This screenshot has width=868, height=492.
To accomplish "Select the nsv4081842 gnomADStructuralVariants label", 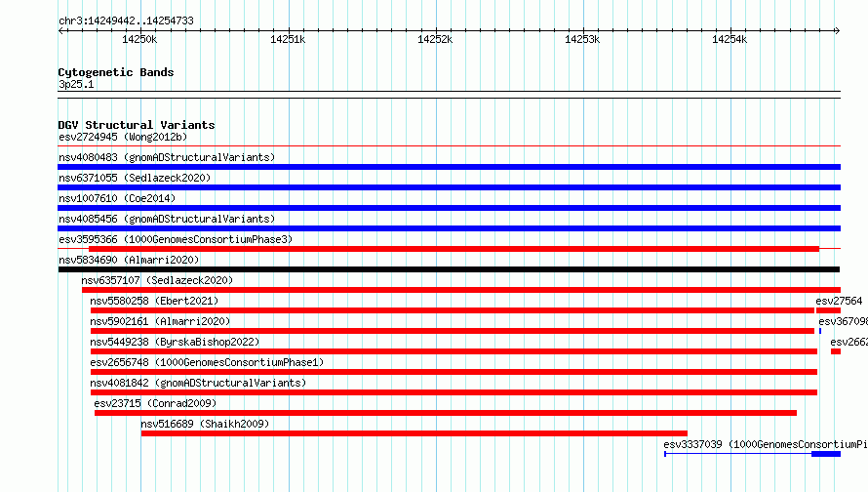I will [x=198, y=383].
